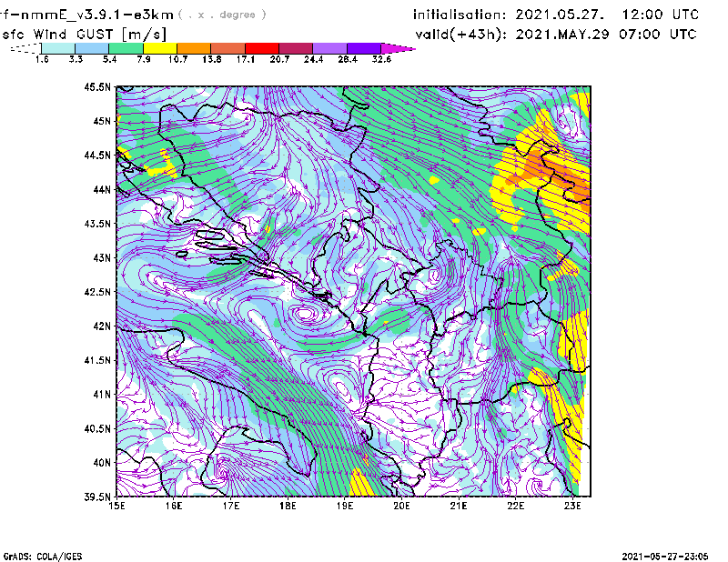Click the 44.5N latitude label

pos(97,155)
